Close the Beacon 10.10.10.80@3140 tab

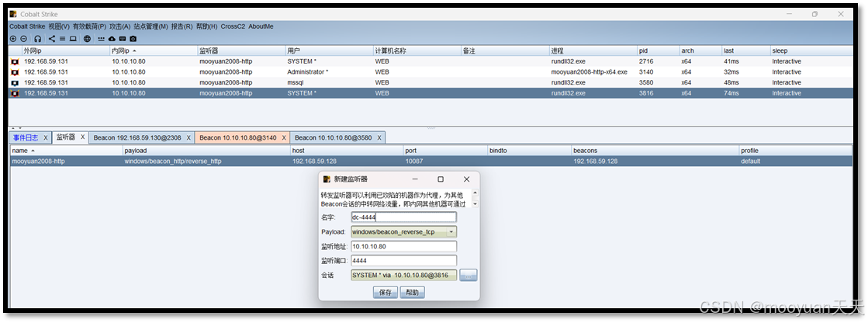[x=284, y=137]
